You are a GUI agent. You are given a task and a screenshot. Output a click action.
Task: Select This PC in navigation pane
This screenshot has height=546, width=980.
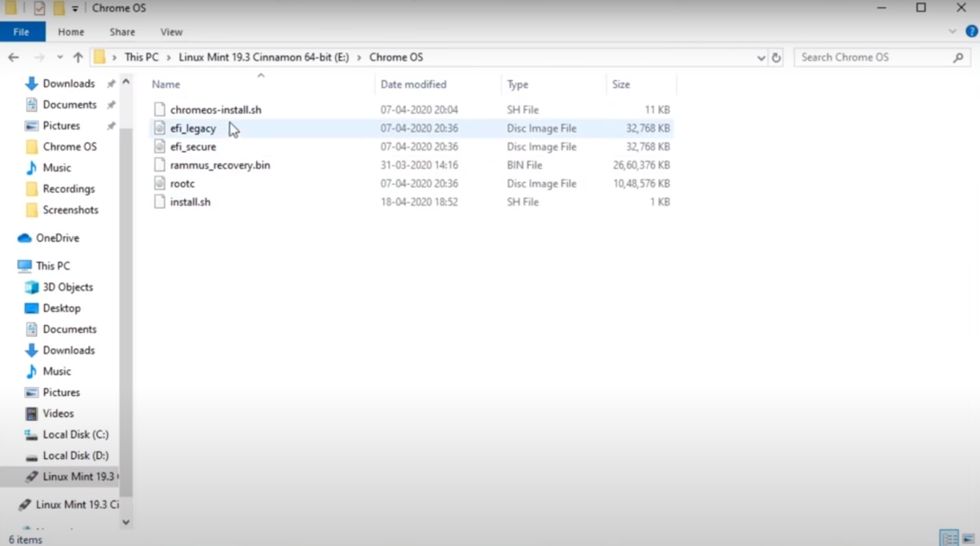point(53,266)
